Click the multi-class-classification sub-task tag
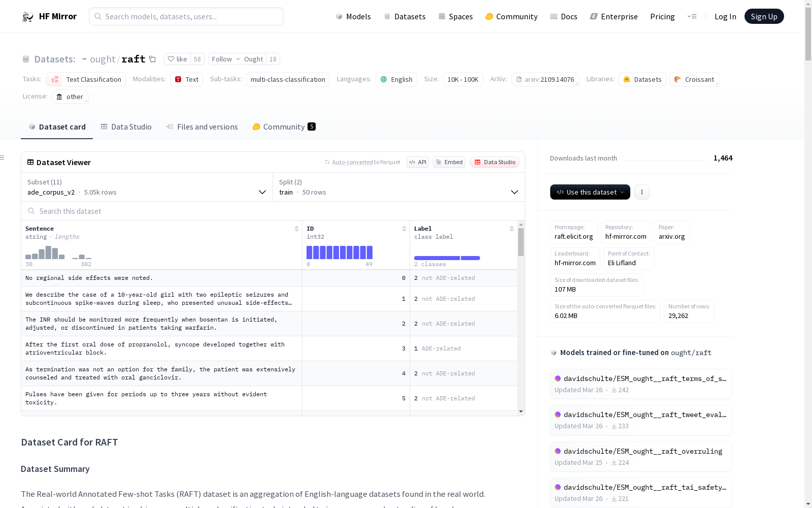The width and height of the screenshot is (812, 508). [x=288, y=79]
